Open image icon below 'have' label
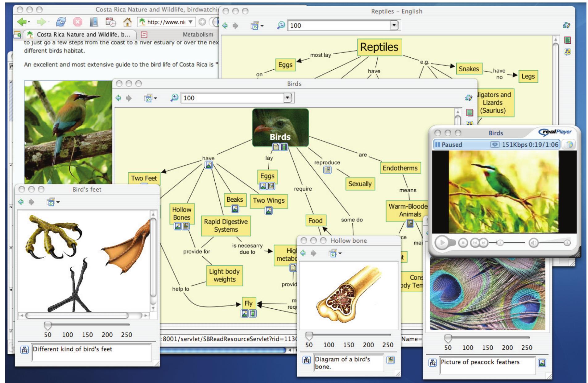Viewport: 588px width, 383px height. click(209, 165)
